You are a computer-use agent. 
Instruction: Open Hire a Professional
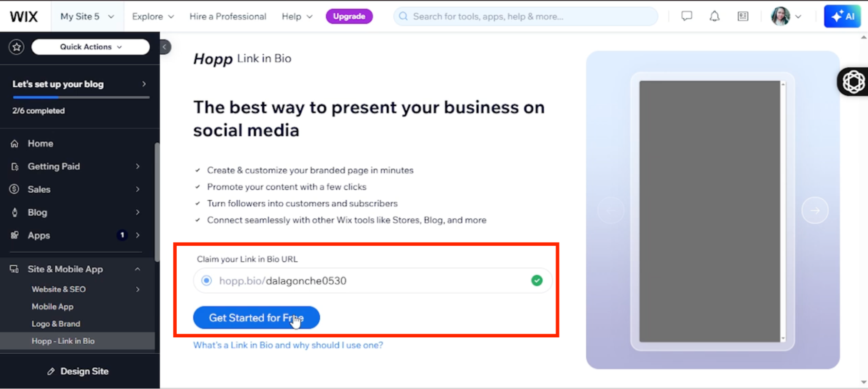pos(228,16)
